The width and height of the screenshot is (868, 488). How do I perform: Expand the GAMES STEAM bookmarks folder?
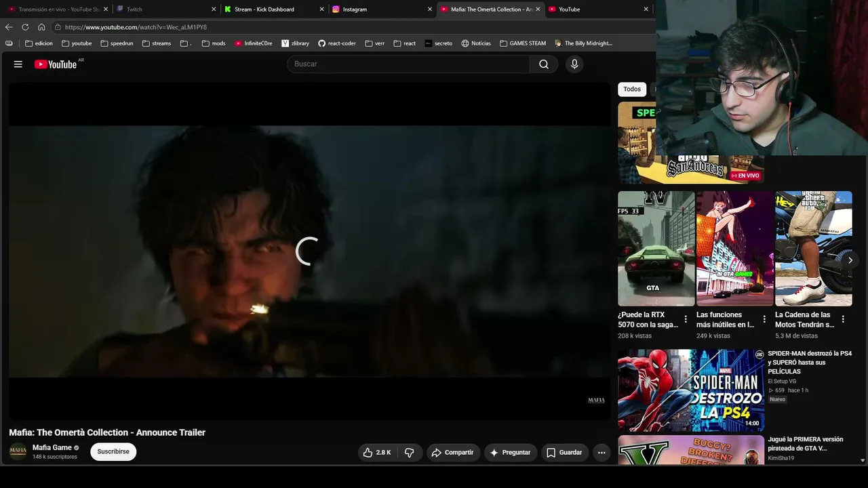(x=523, y=43)
